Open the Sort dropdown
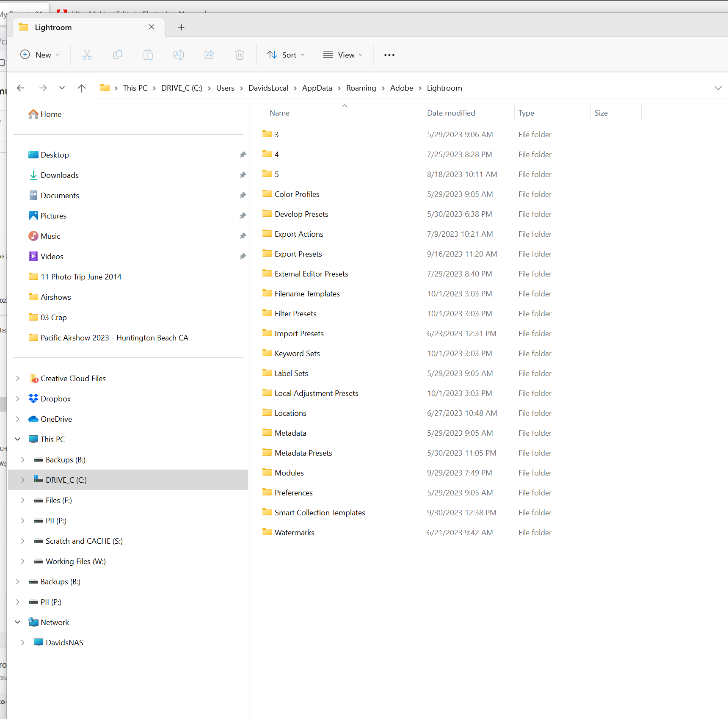728x719 pixels. click(x=286, y=55)
